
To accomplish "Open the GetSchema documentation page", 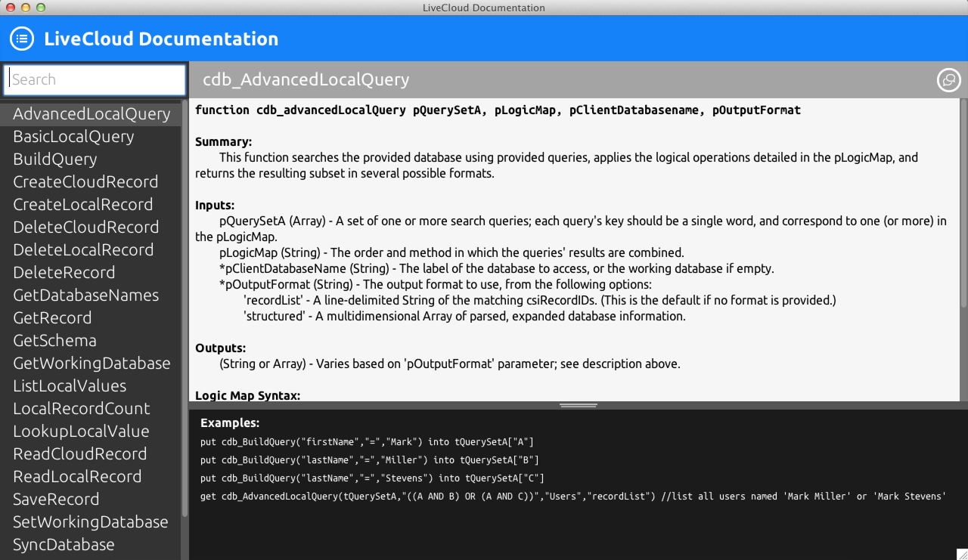I will click(54, 341).
